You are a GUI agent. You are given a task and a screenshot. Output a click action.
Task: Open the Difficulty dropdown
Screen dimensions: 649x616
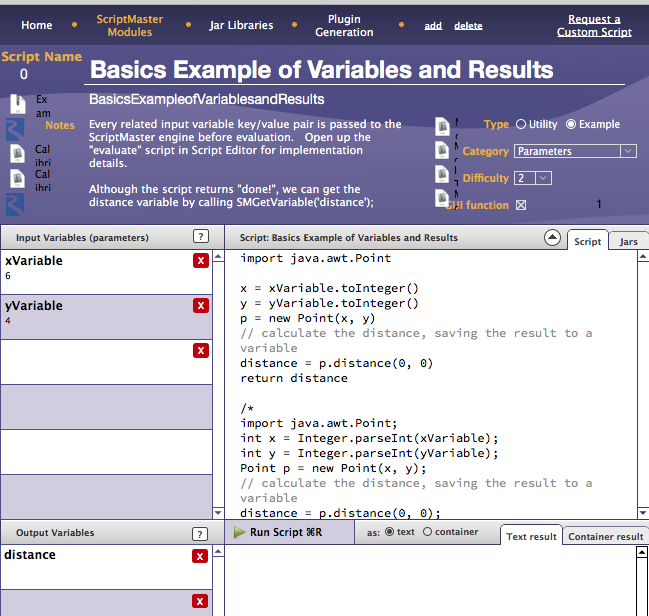533,178
